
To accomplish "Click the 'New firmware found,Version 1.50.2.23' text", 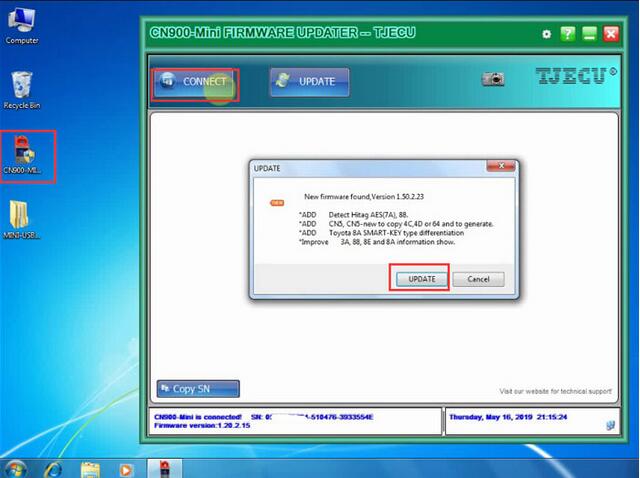I will tap(364, 197).
